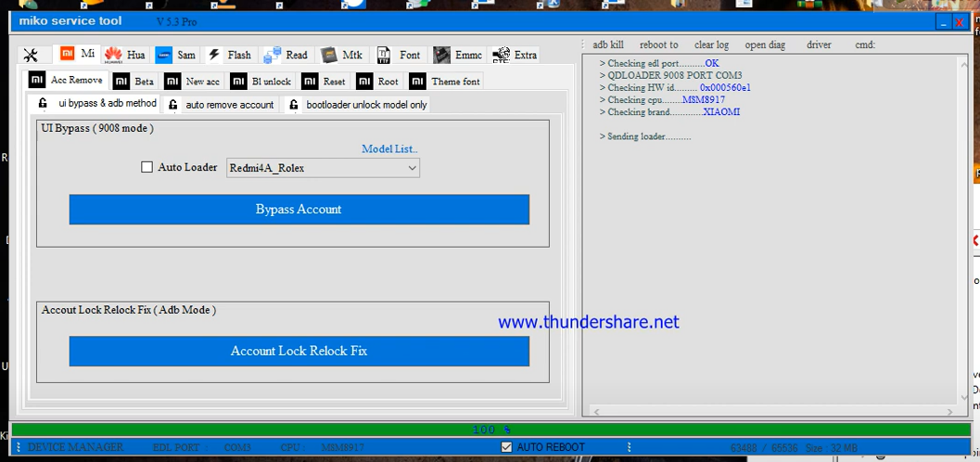Uncheck the AUTO REBOOT checkbox
The height and width of the screenshot is (462, 980).
tap(507, 447)
